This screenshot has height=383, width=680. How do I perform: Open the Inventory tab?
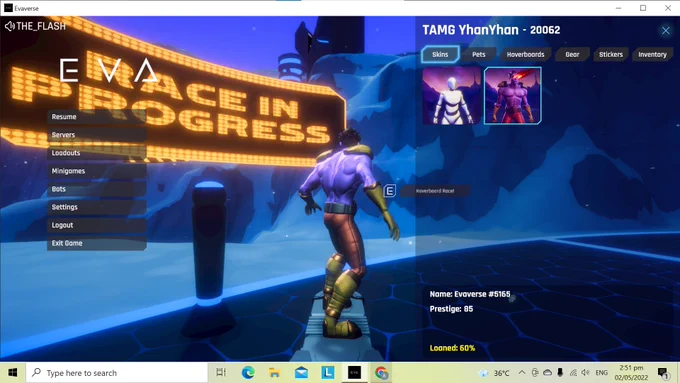[652, 54]
